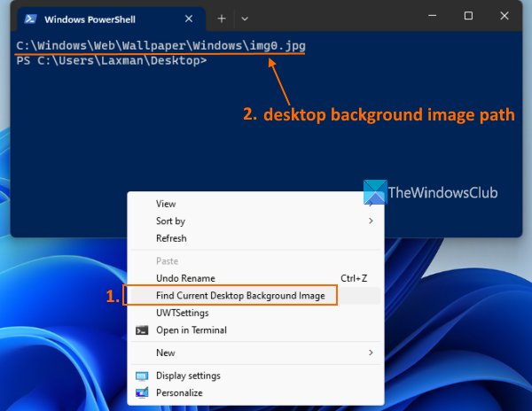Click the Display settings monitor icon

142,376
